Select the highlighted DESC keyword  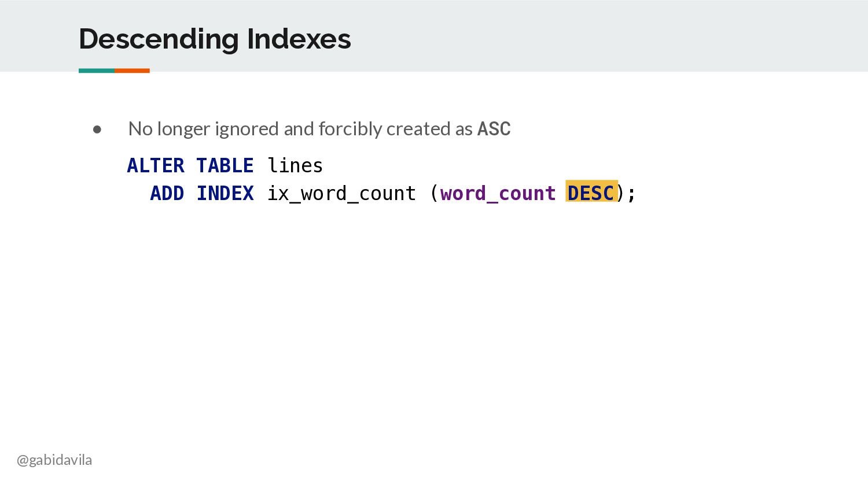point(591,192)
